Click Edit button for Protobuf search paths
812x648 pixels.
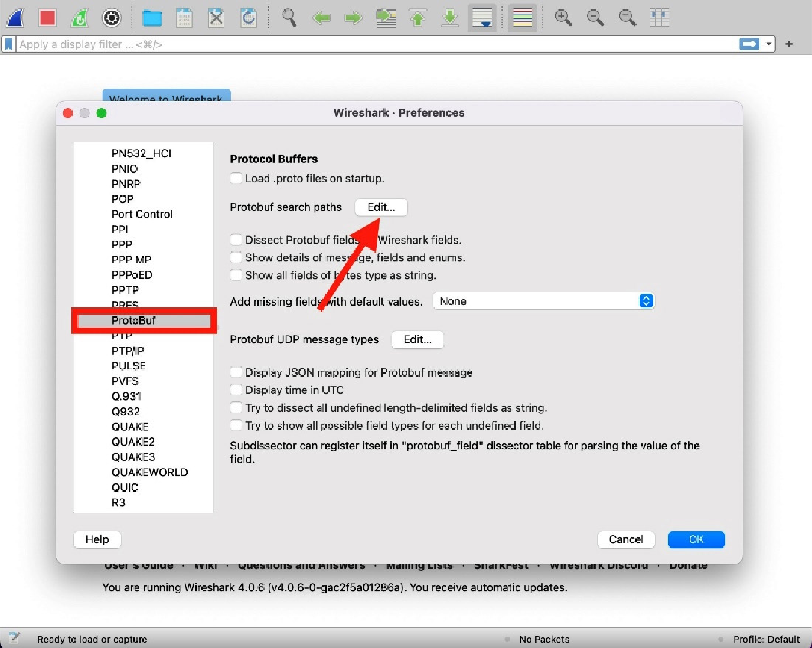coord(381,207)
